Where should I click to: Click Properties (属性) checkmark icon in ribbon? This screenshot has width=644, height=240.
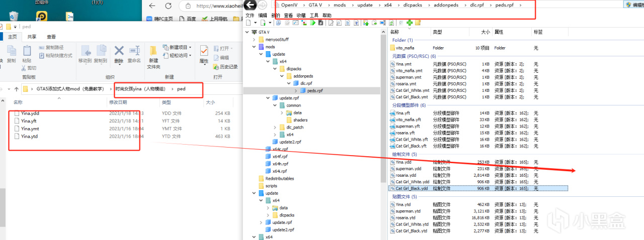pos(204,51)
